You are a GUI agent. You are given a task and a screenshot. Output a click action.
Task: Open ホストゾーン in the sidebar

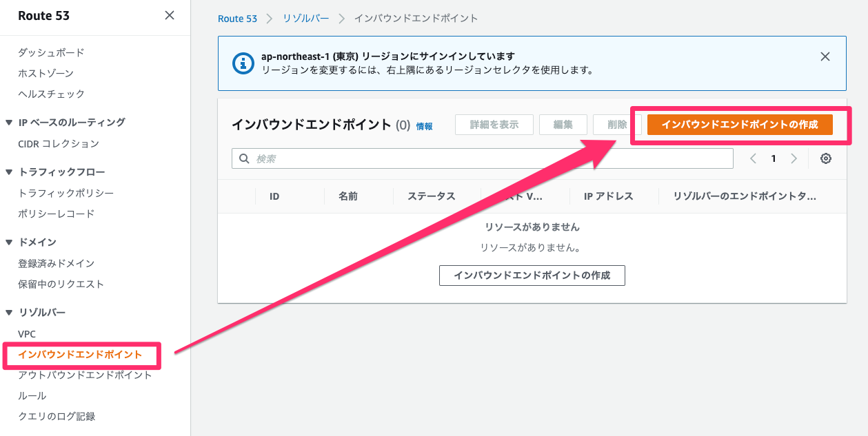coord(46,73)
